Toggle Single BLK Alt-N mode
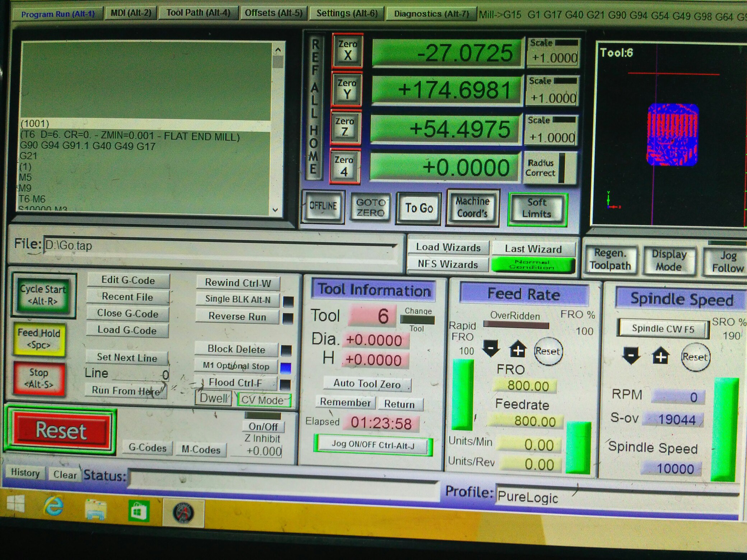This screenshot has width=747, height=560. coord(237,299)
